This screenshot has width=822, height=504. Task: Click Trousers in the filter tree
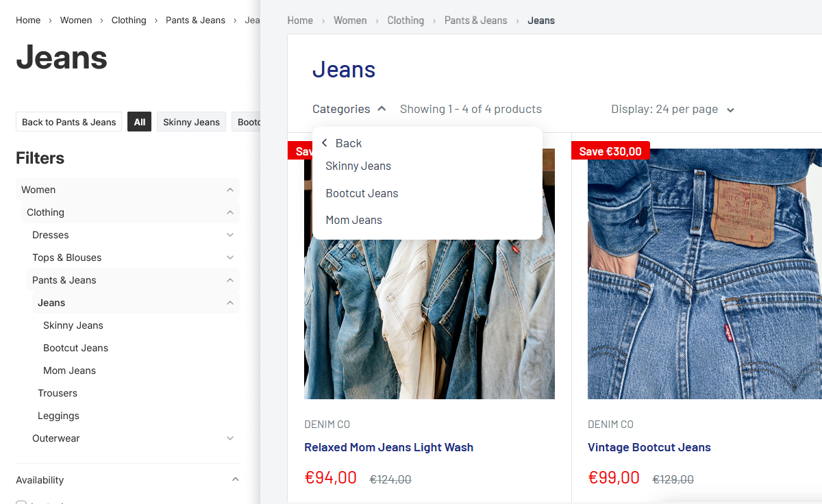click(58, 393)
